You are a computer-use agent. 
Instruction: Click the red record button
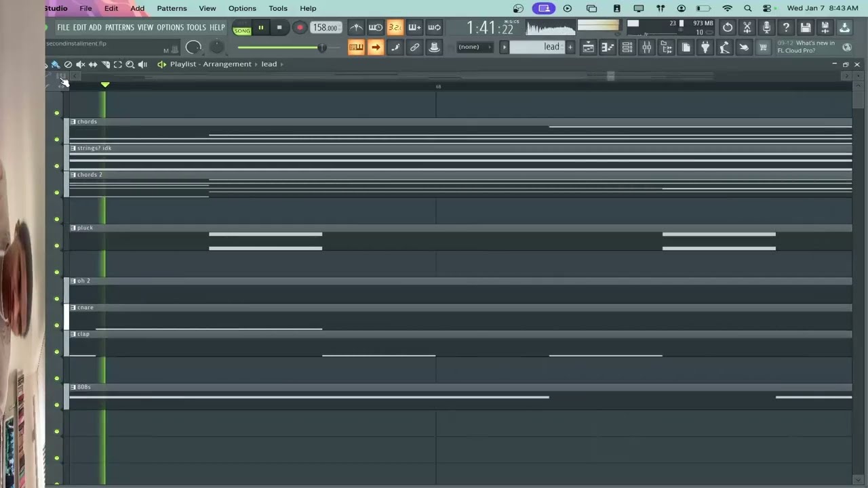299,28
